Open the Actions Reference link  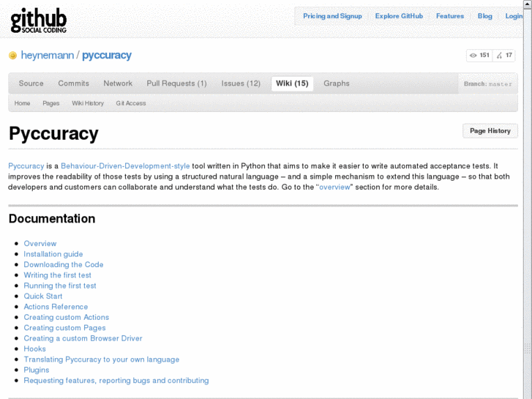tap(56, 307)
